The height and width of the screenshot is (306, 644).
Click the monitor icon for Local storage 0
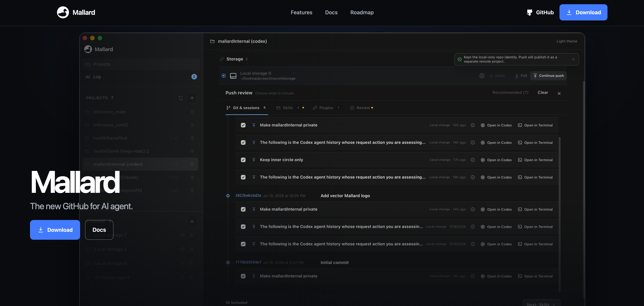pyautogui.click(x=233, y=76)
